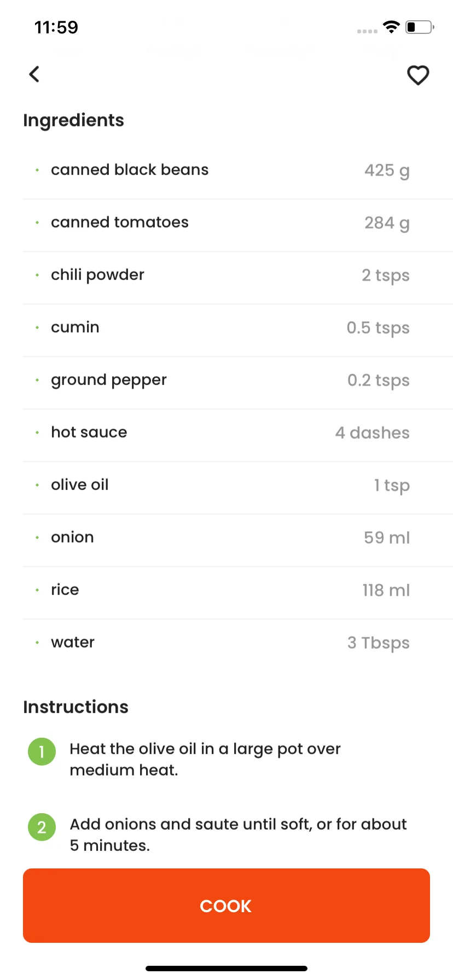Tap the rice 118 ml quantity
This screenshot has height=980, width=453.
pyautogui.click(x=386, y=590)
